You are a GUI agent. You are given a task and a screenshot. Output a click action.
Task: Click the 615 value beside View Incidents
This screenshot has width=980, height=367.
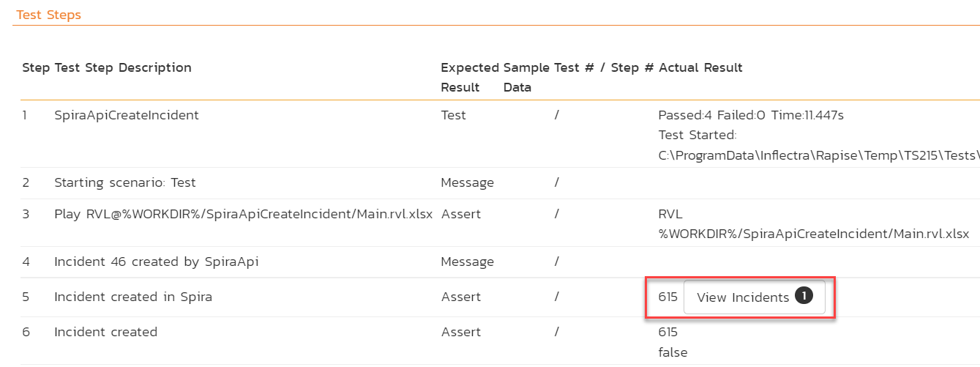point(667,297)
